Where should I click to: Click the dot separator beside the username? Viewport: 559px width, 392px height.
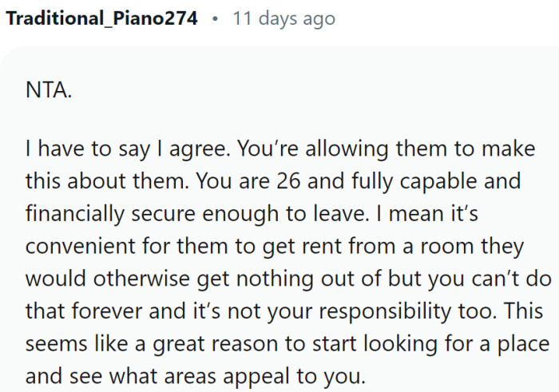(x=215, y=18)
